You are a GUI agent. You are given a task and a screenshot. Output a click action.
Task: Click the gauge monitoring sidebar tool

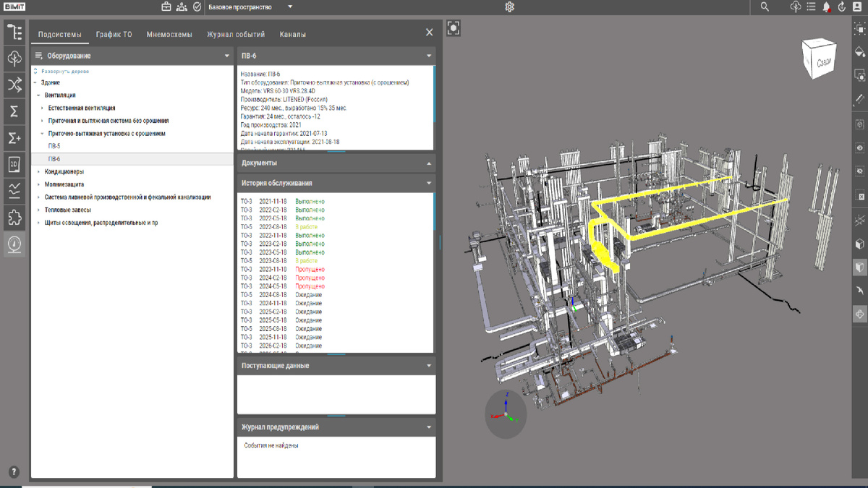[14, 244]
